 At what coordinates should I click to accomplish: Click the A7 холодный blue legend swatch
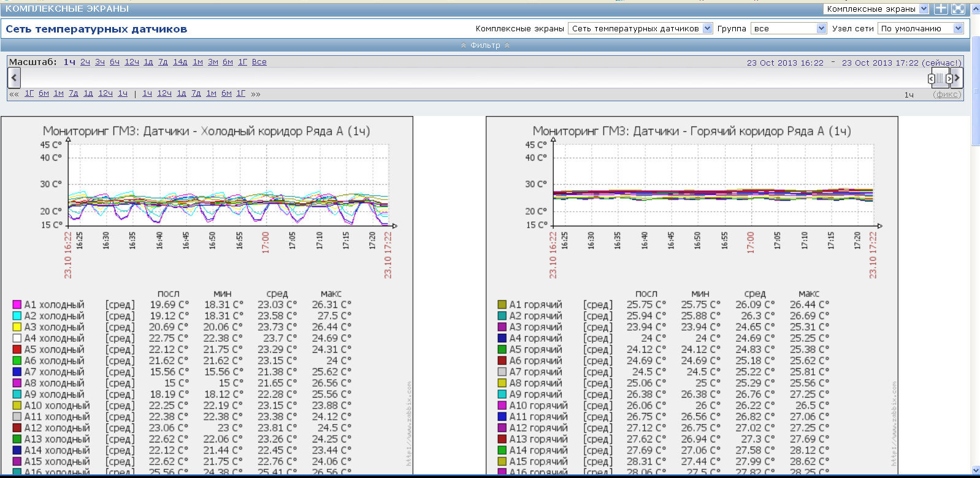[x=17, y=372]
